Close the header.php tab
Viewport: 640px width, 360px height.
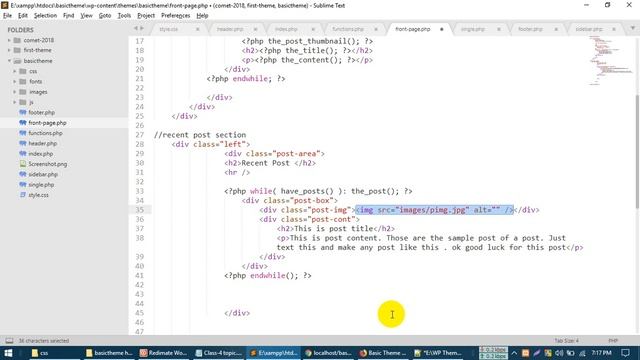point(256,29)
